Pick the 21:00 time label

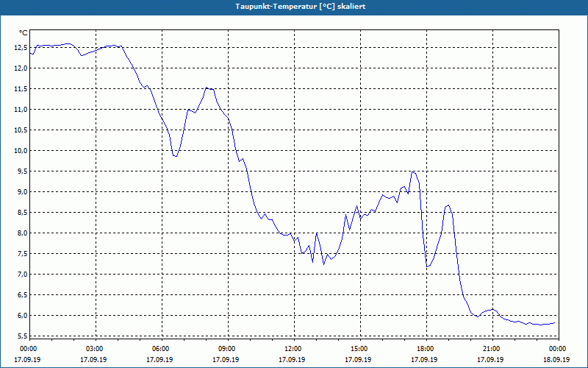(x=492, y=349)
